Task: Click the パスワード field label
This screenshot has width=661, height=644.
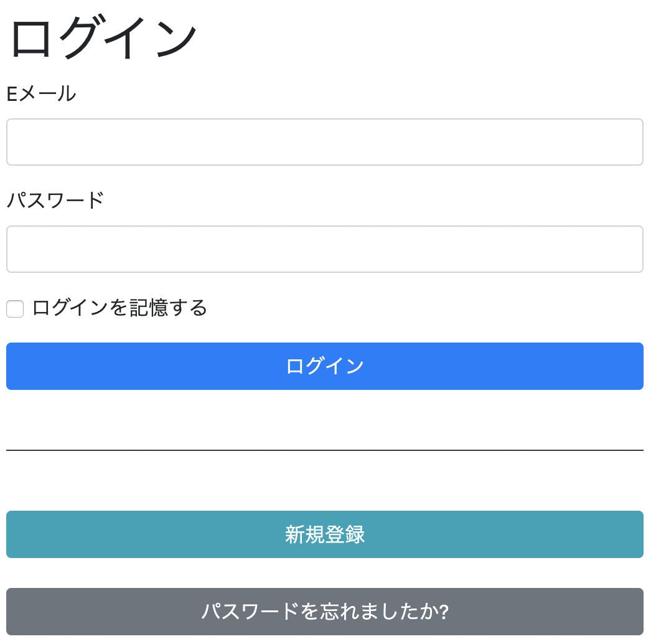Action: [55, 199]
